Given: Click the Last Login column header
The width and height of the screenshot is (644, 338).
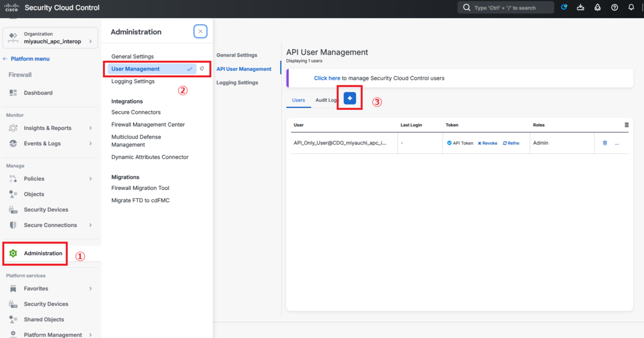Looking at the screenshot, I should click(411, 125).
